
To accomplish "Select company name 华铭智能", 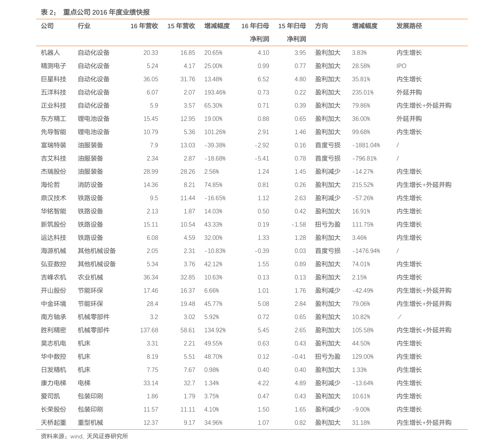I will point(54,211).
